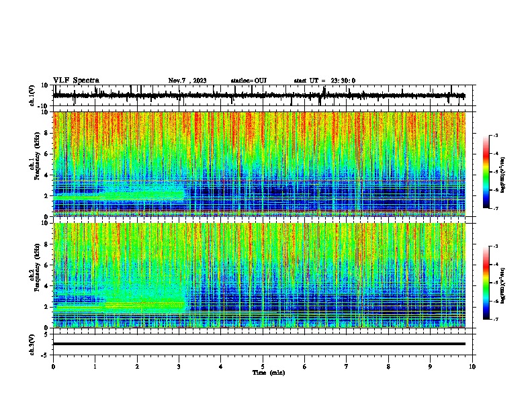Click the ch.1(V) waveform trace
Screen dimensions: 532x411
coord(259,95)
